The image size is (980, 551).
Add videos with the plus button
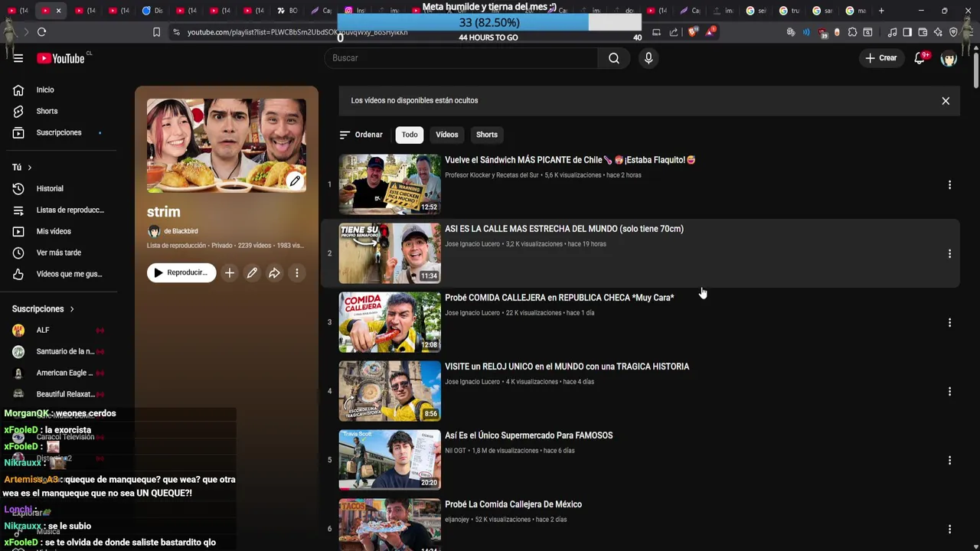point(229,272)
